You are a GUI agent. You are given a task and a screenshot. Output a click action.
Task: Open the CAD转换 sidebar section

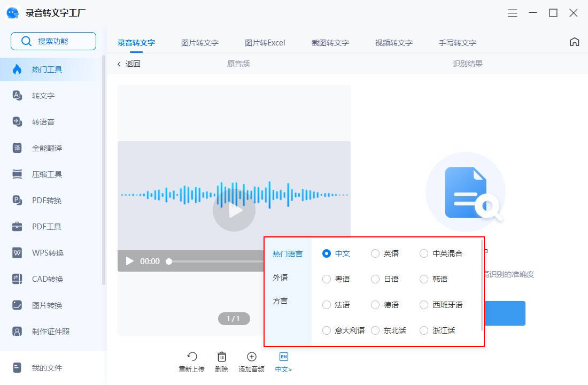[x=51, y=279]
